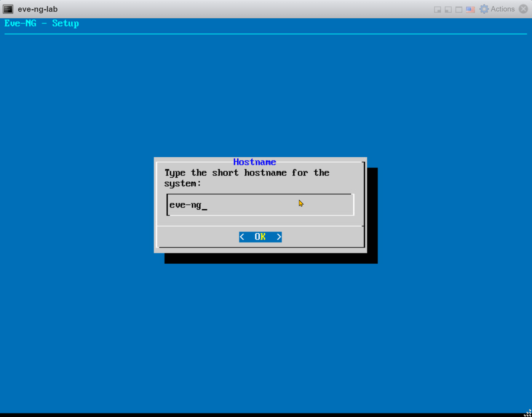Click the OK button in Hostname dialog
The height and width of the screenshot is (417, 532).
tap(260, 237)
